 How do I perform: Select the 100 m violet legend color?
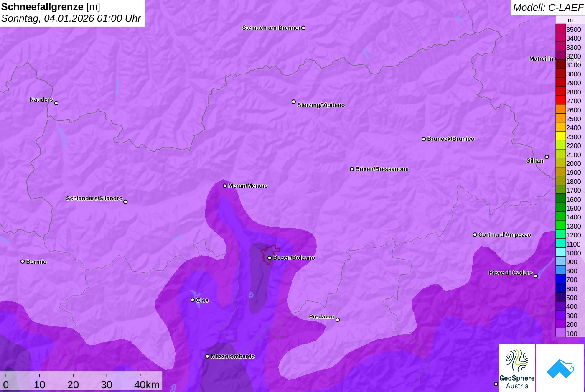point(561,333)
